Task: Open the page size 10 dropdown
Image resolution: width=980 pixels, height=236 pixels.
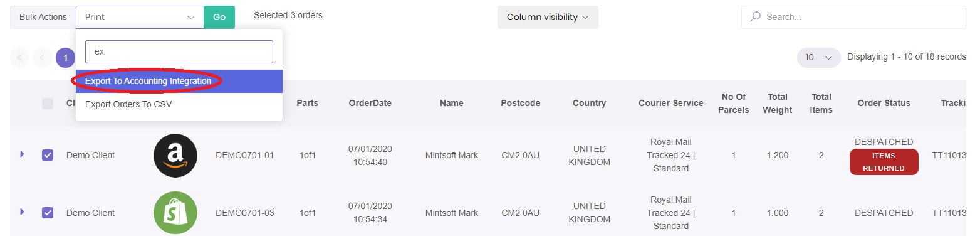Action: pyautogui.click(x=818, y=57)
